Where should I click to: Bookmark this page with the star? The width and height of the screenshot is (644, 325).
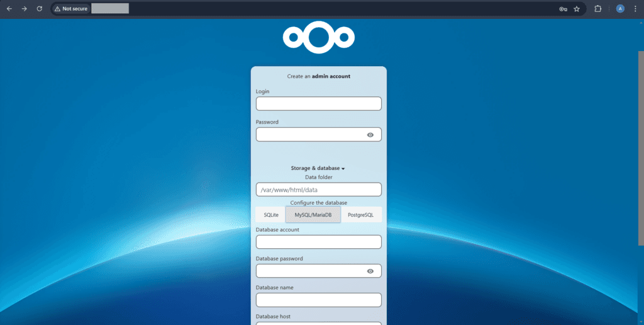[577, 9]
